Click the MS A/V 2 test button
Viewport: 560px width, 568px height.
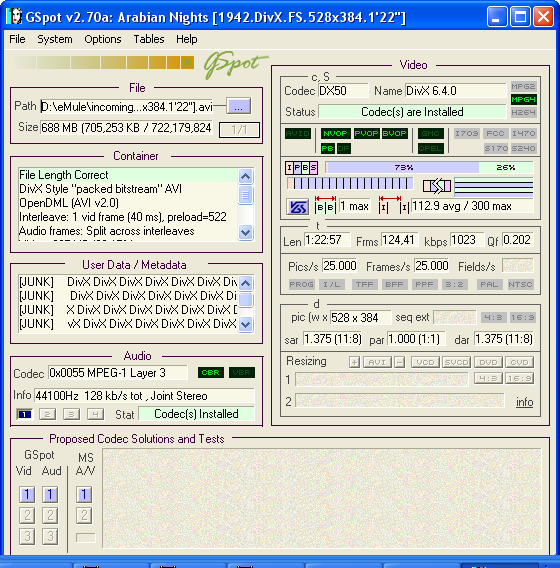(x=84, y=515)
